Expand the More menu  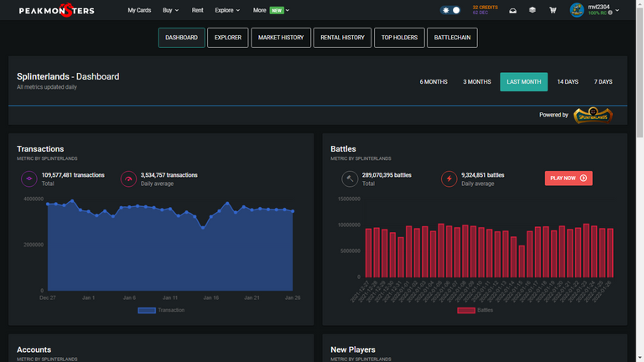click(271, 10)
